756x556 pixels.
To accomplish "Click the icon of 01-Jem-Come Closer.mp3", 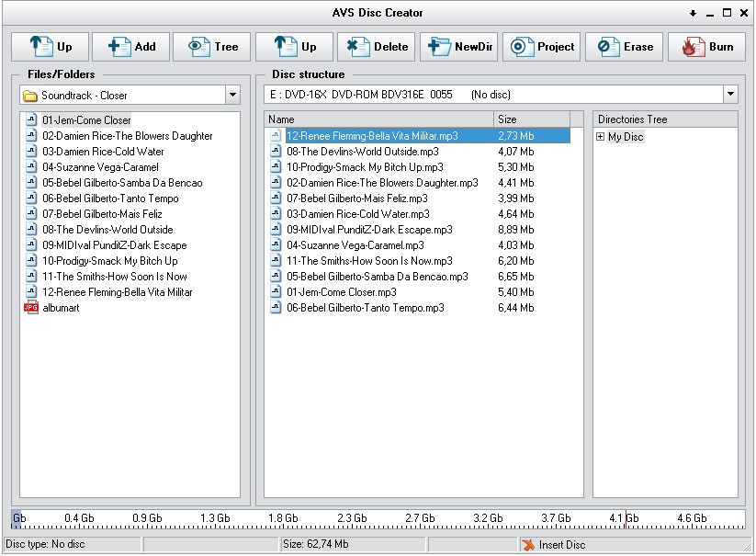I will click(276, 292).
